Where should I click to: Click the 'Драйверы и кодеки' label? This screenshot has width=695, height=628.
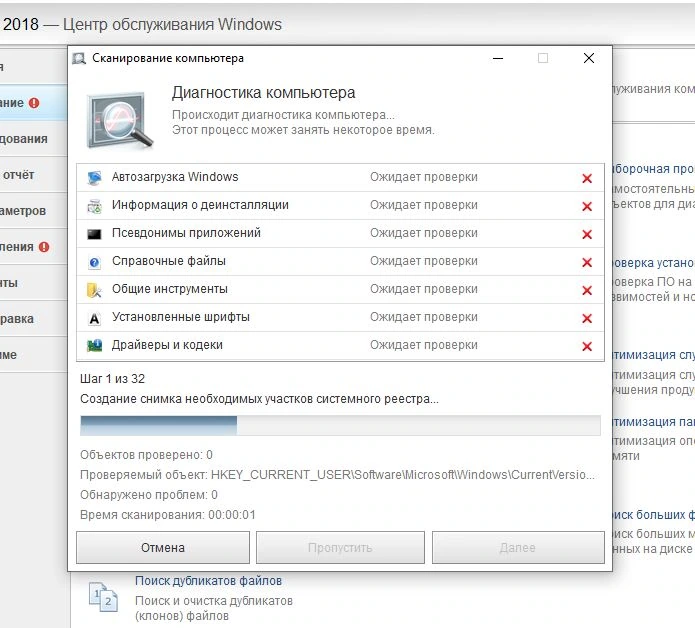[167, 345]
